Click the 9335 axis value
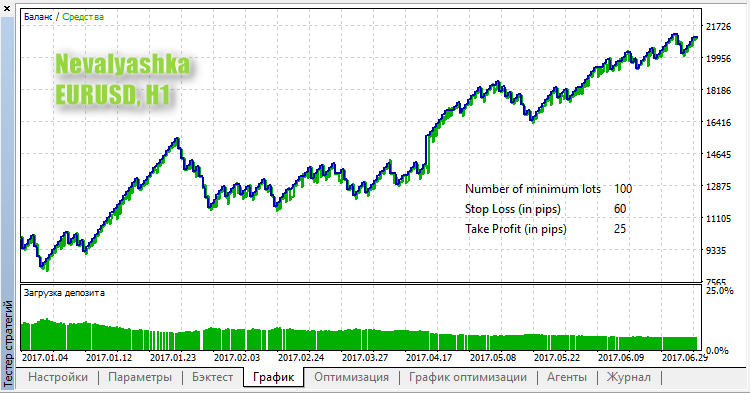 716,251
